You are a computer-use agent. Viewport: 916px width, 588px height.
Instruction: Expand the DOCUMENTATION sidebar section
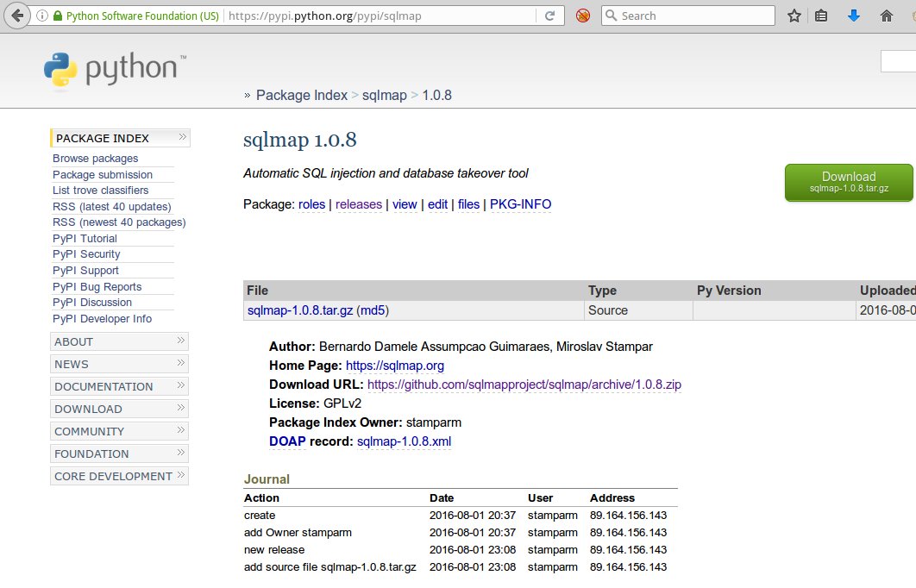pos(119,386)
